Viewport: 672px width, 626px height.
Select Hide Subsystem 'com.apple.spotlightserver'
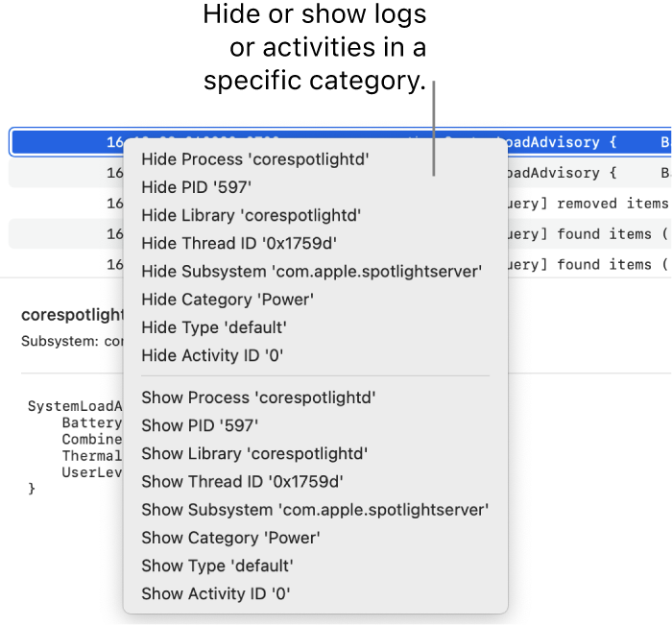315,272
